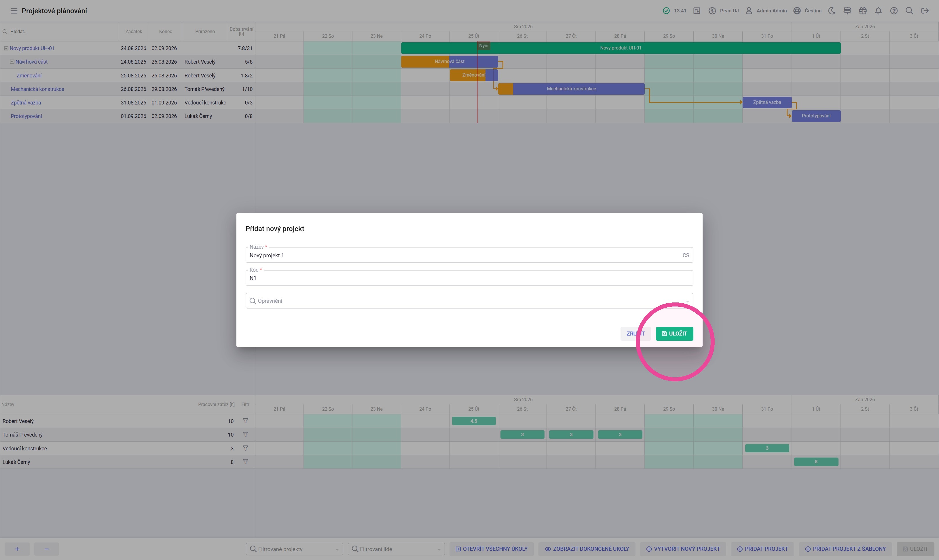Screen dimensions: 939x560
Task: Toggle dark mode with the moon icon
Action: (x=832, y=11)
